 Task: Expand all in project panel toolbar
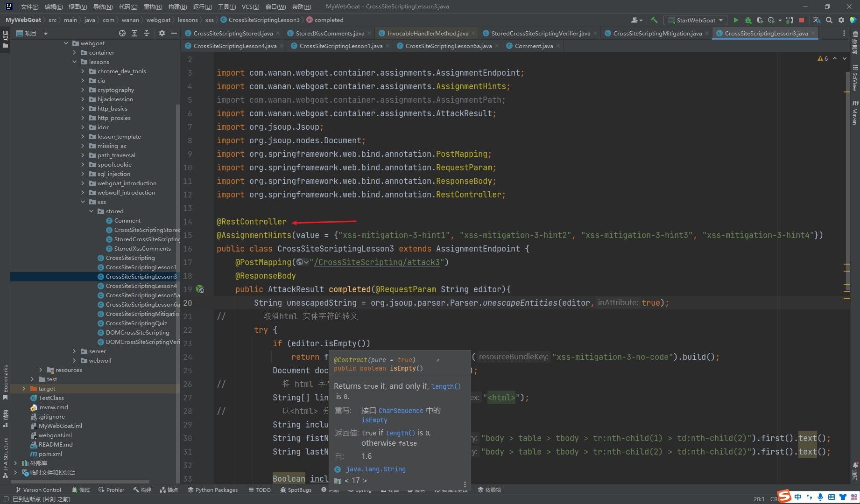coord(134,33)
